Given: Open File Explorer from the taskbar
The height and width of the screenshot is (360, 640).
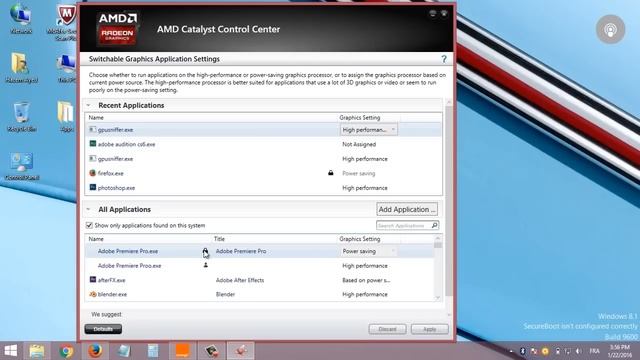Looking at the screenshot, I should point(37,351).
